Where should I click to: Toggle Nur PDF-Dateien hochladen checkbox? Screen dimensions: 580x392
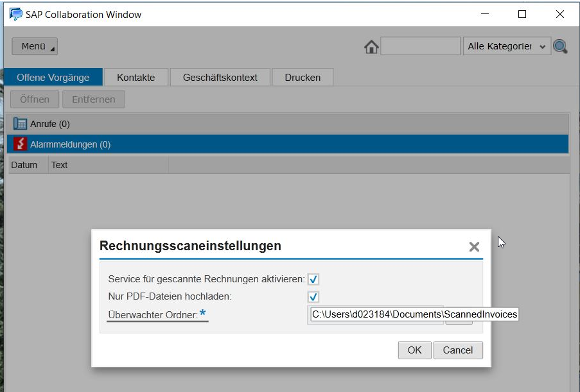[313, 296]
